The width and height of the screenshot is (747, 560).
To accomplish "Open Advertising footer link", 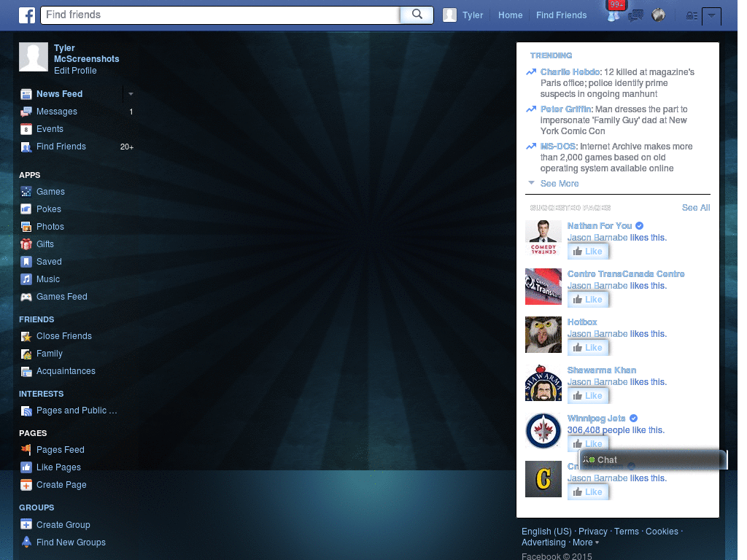I will tap(543, 542).
